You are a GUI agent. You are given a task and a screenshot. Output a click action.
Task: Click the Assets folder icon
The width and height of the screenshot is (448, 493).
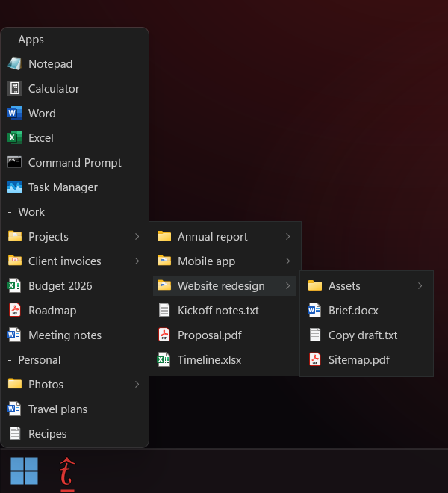(x=315, y=285)
